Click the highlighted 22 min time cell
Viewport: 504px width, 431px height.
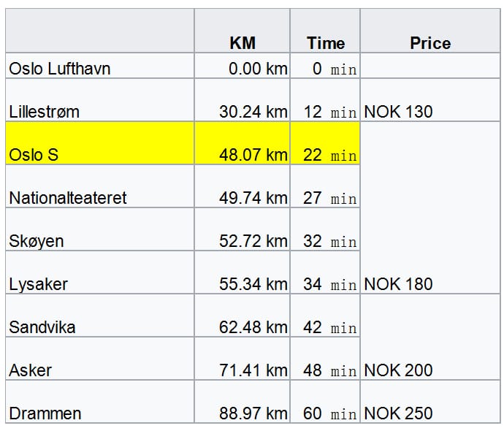(x=325, y=143)
